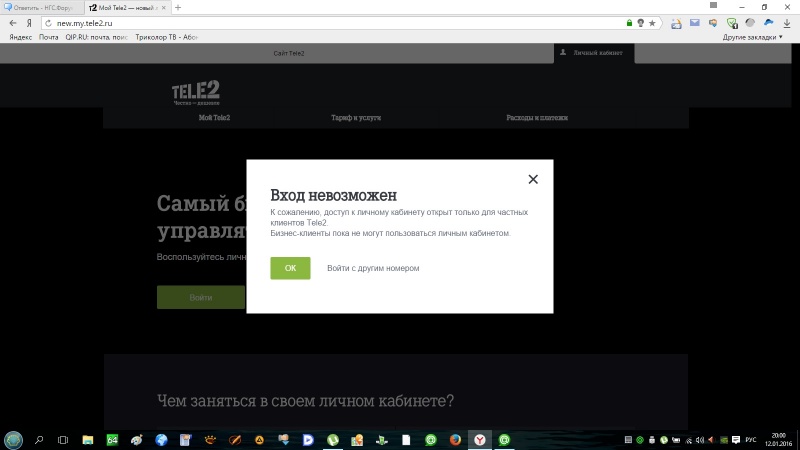Click the green shield extension icon
800x450 pixels.
732,22
